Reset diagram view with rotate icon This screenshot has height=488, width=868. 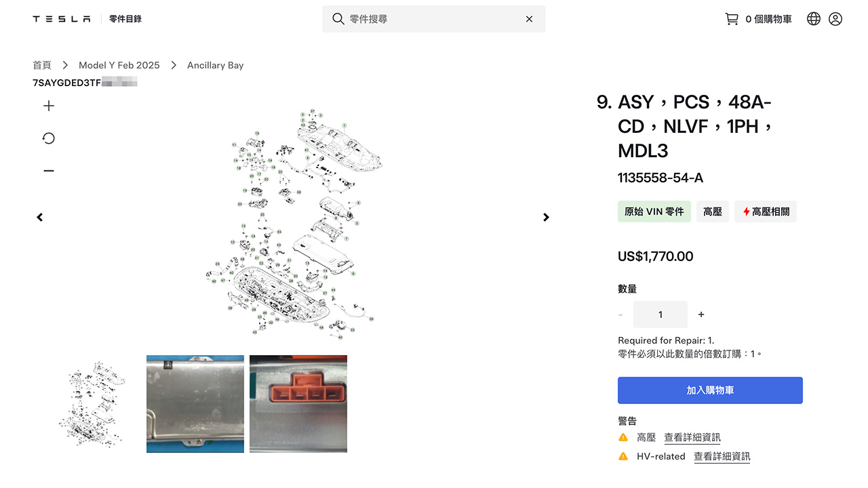click(49, 138)
